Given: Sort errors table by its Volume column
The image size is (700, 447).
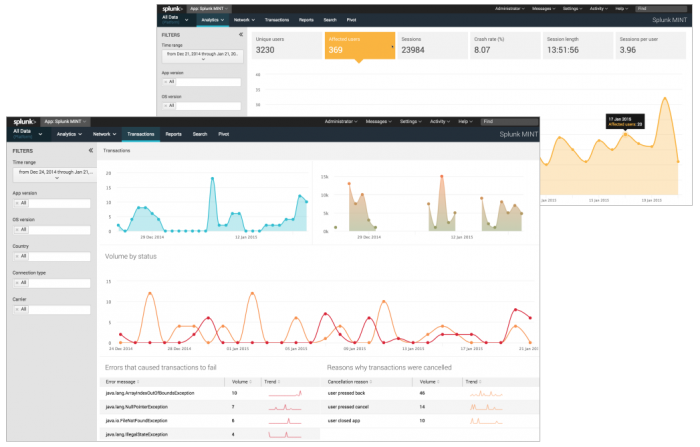Looking at the screenshot, I should click(242, 382).
